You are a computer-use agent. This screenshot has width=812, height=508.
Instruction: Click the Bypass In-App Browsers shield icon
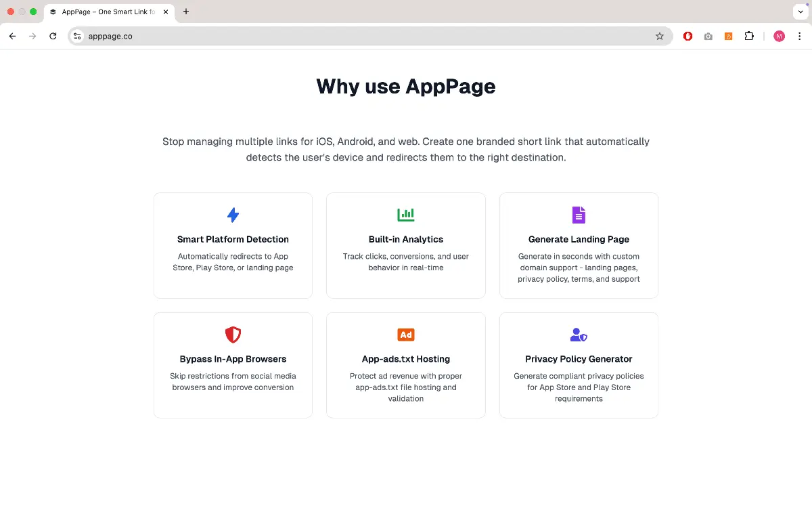click(233, 334)
